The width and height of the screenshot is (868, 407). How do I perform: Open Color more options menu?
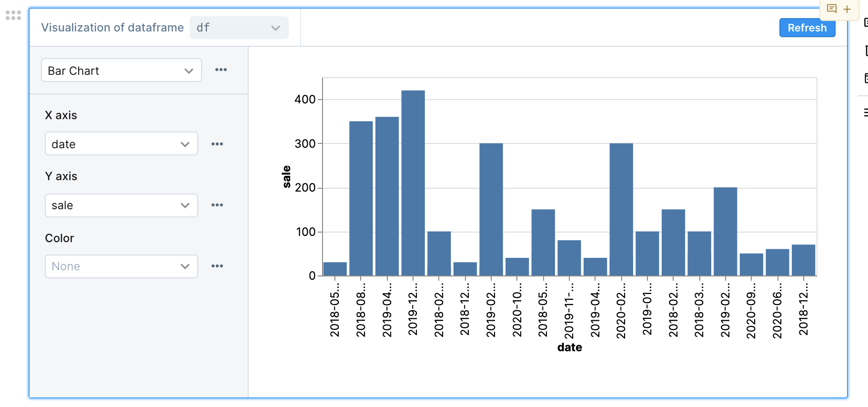217,266
